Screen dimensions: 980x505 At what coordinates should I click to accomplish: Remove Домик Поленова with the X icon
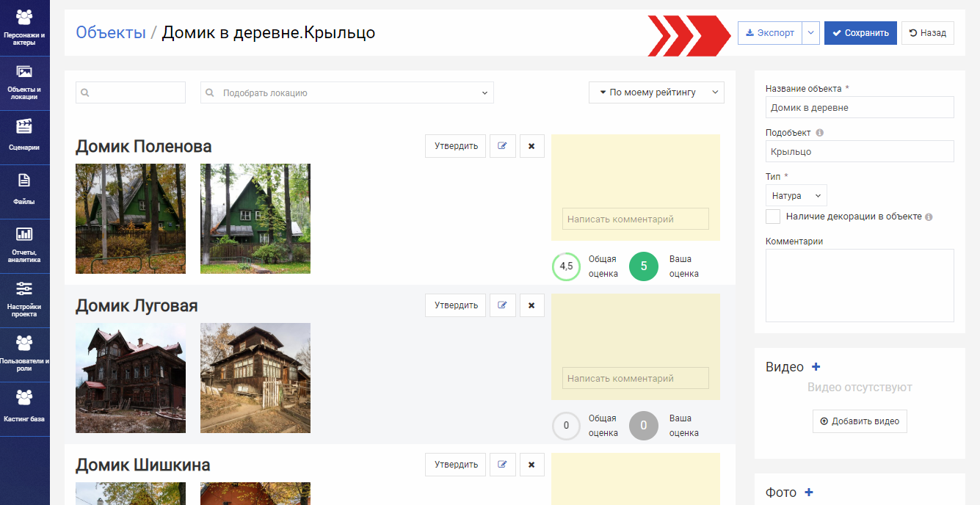[x=531, y=146]
